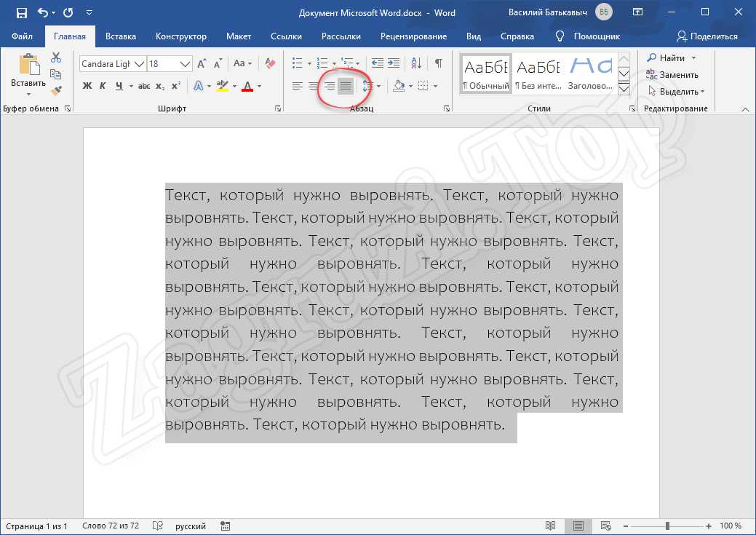The width and height of the screenshot is (756, 535).
Task: Toggle strikethrough formatting
Action: pos(143,87)
